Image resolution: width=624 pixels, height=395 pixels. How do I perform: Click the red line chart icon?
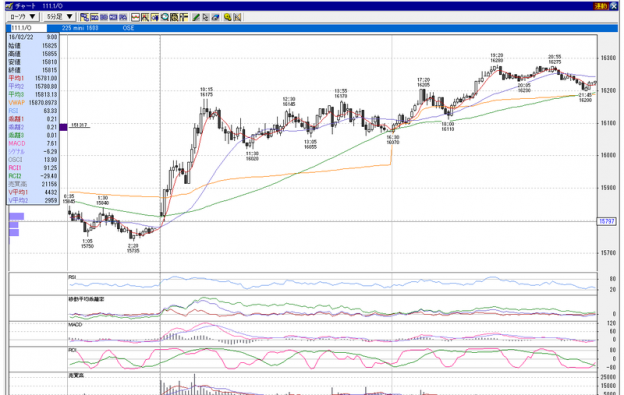click(x=135, y=17)
